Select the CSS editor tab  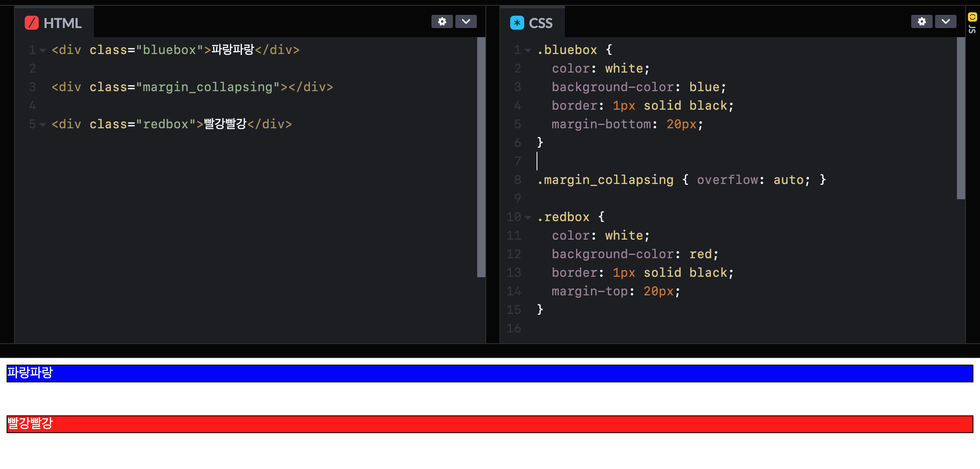pyautogui.click(x=540, y=23)
